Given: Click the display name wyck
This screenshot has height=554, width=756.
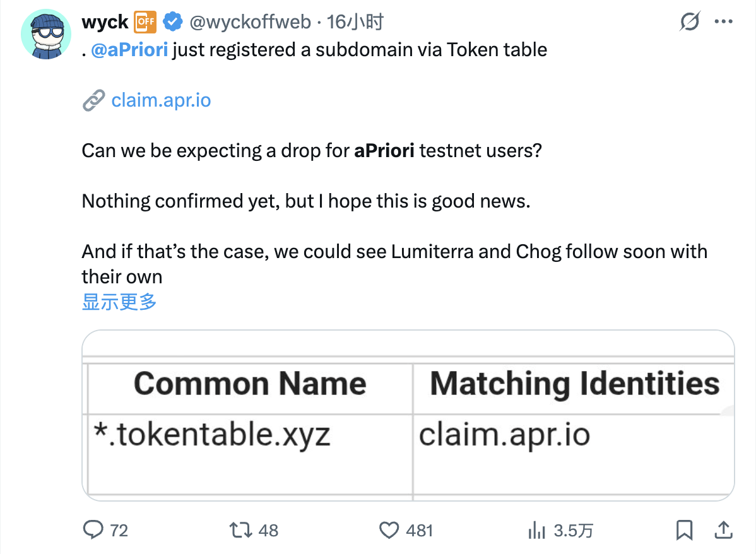Looking at the screenshot, I should click(105, 23).
